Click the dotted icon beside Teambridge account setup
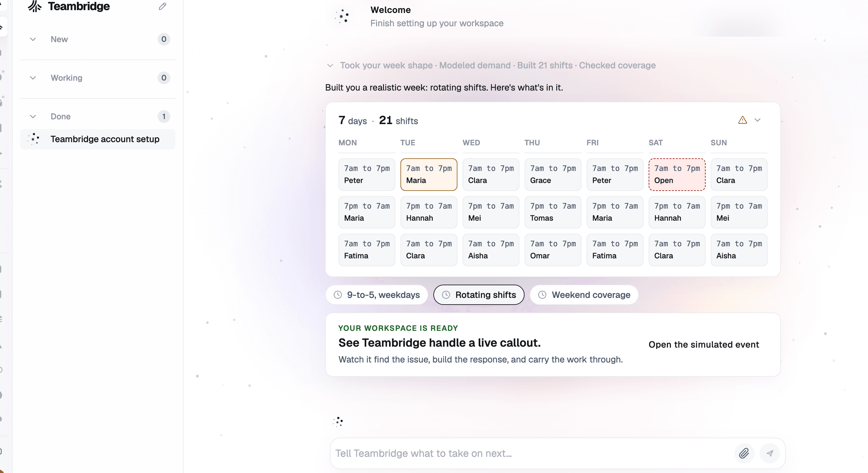This screenshot has width=868, height=473. [x=34, y=139]
